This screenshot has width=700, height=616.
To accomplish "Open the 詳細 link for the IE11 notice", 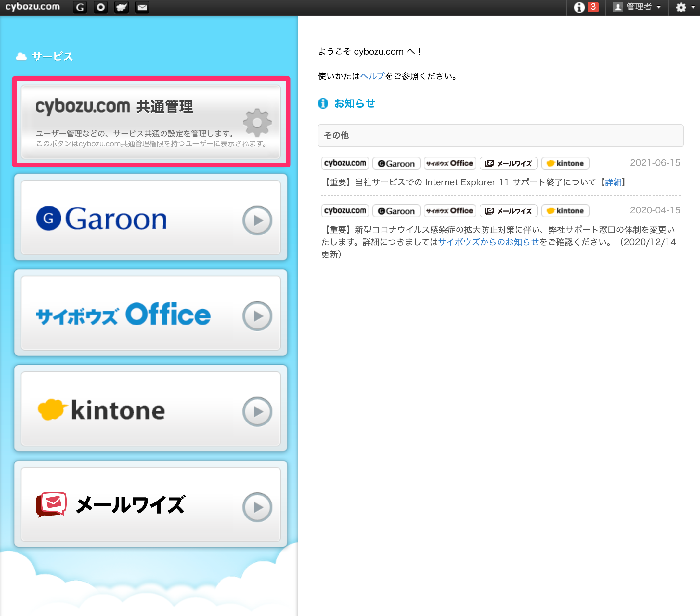I will 613,182.
